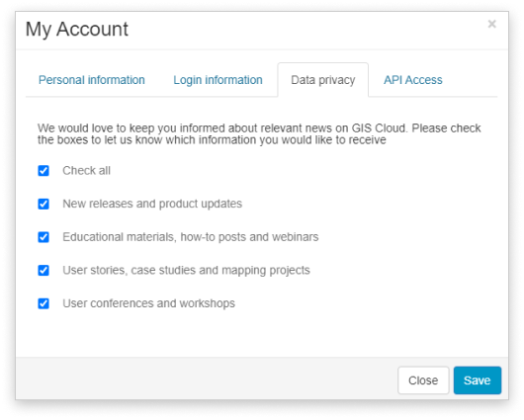This screenshot has height=420, width=524.
Task: Untick User stories, case studies checkbox
Action: (44, 271)
